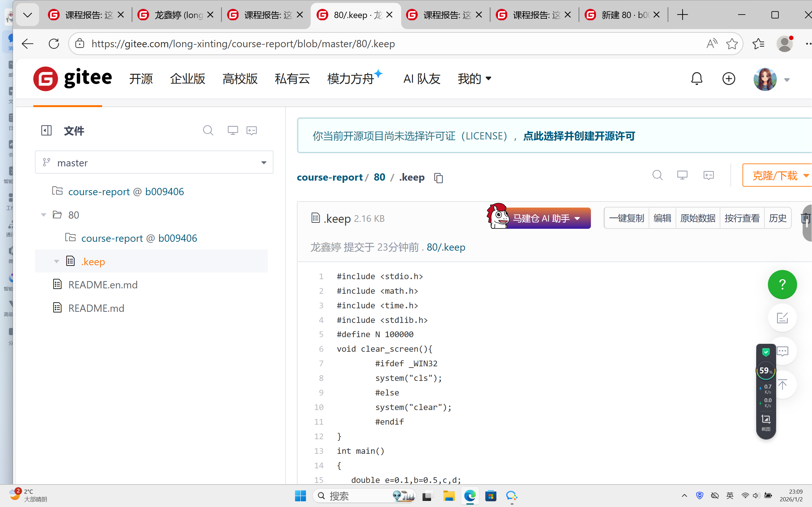Collapse the 80 folder in tree
812x507 pixels.
tap(44, 215)
